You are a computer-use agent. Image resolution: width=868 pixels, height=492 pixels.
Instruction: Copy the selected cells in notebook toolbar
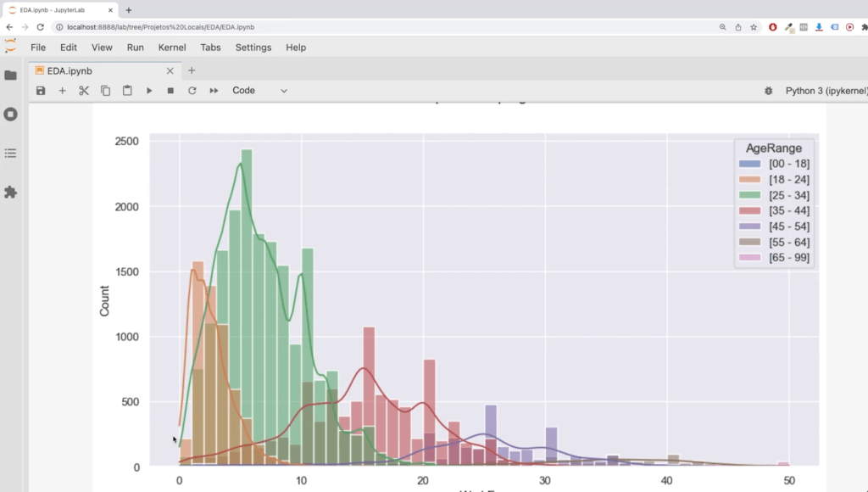pyautogui.click(x=105, y=91)
